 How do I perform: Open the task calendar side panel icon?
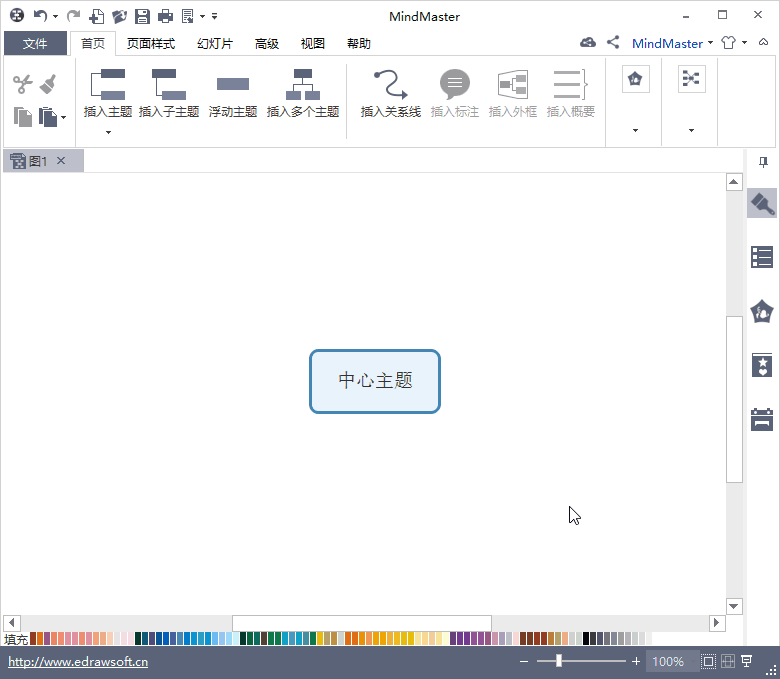(x=762, y=419)
